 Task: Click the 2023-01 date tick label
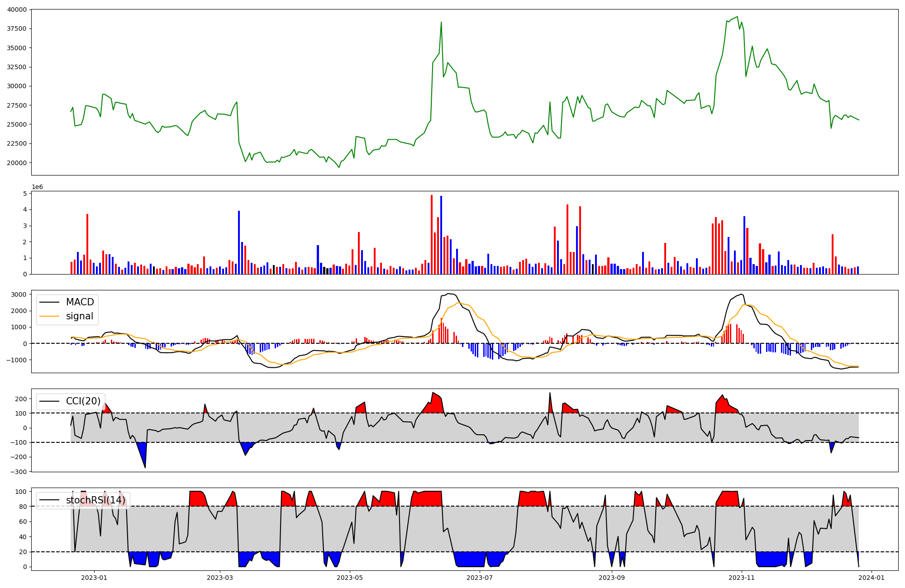(94, 578)
